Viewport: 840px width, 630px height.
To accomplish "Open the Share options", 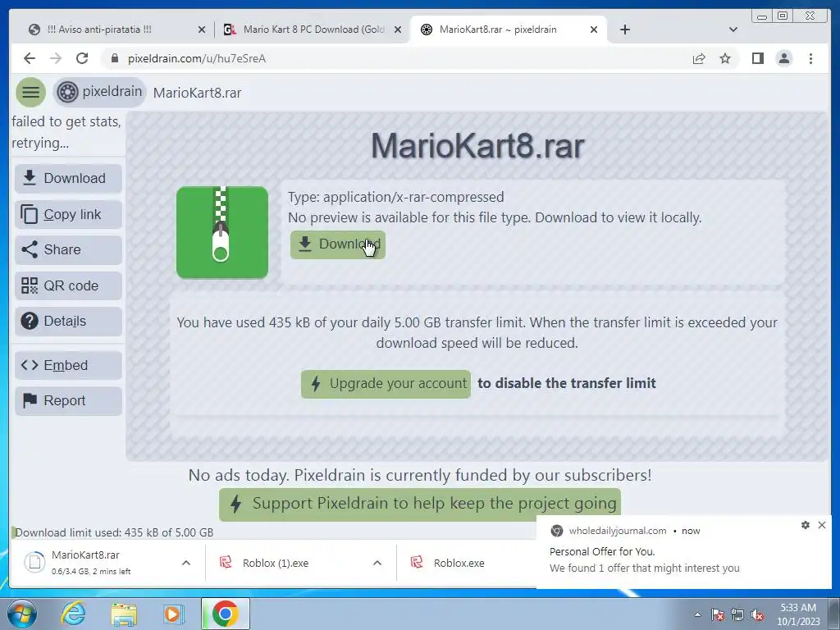I will (69, 249).
